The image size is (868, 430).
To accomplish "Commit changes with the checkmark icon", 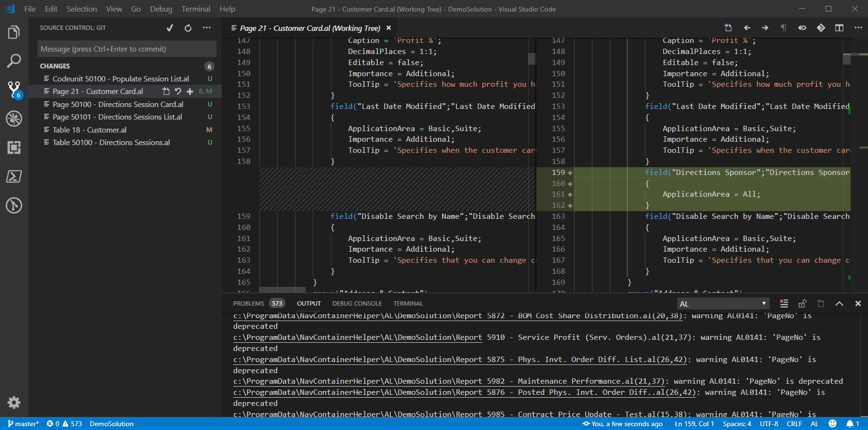I will click(170, 28).
